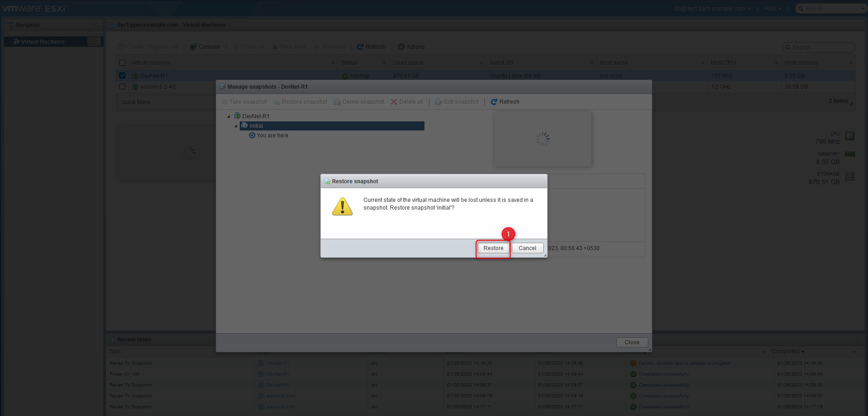Open the DevNet-R1 virtual machine link
Screen dimensions: 868x416
pos(154,76)
